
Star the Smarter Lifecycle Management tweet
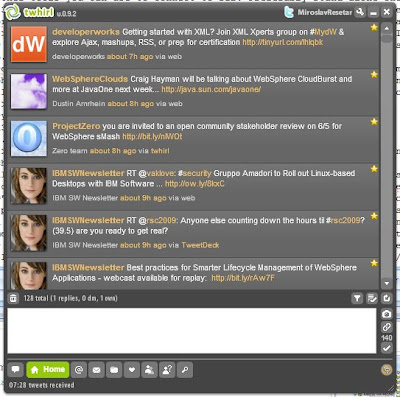374,263
